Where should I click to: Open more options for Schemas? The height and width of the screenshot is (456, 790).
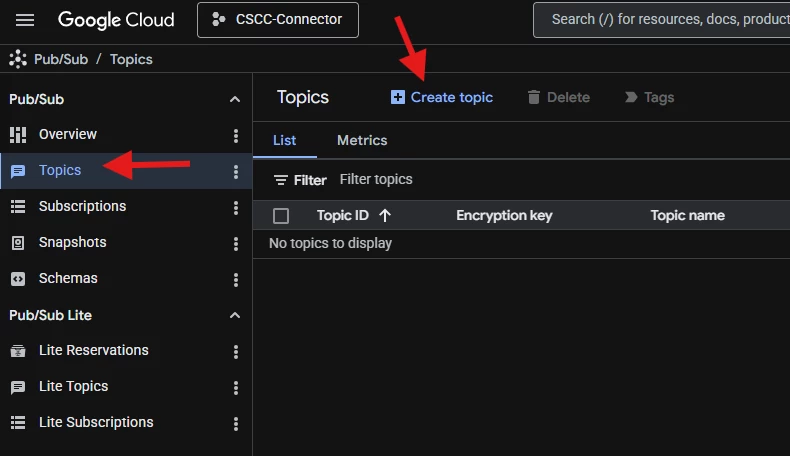[x=236, y=280]
